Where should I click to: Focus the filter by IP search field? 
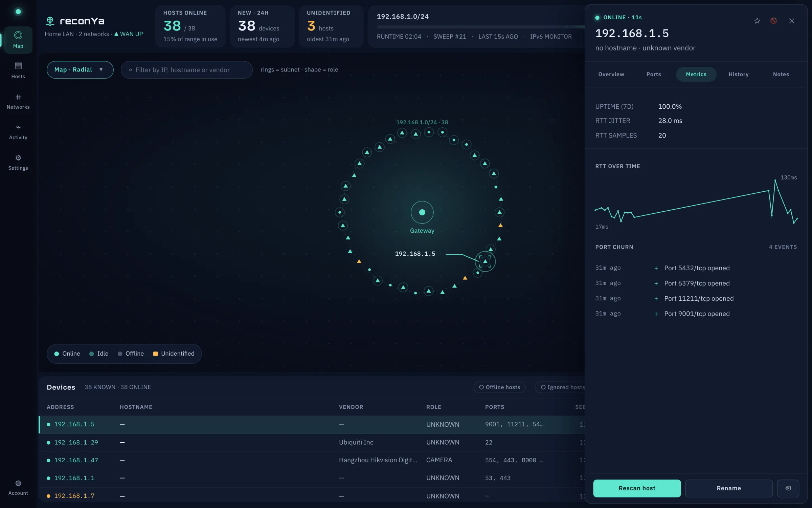click(x=186, y=70)
